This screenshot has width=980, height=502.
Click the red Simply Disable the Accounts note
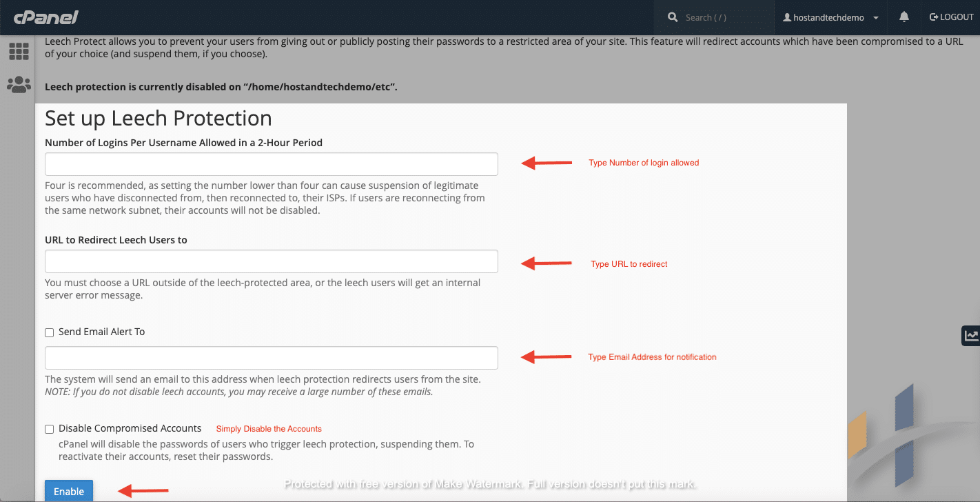click(x=268, y=428)
